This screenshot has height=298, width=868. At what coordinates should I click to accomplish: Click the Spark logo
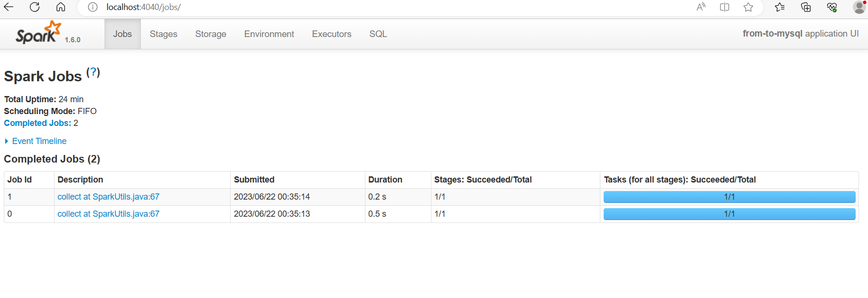(x=38, y=32)
